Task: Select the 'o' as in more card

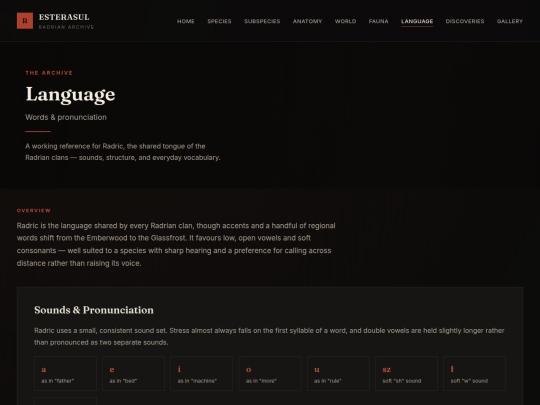Action: (270, 374)
